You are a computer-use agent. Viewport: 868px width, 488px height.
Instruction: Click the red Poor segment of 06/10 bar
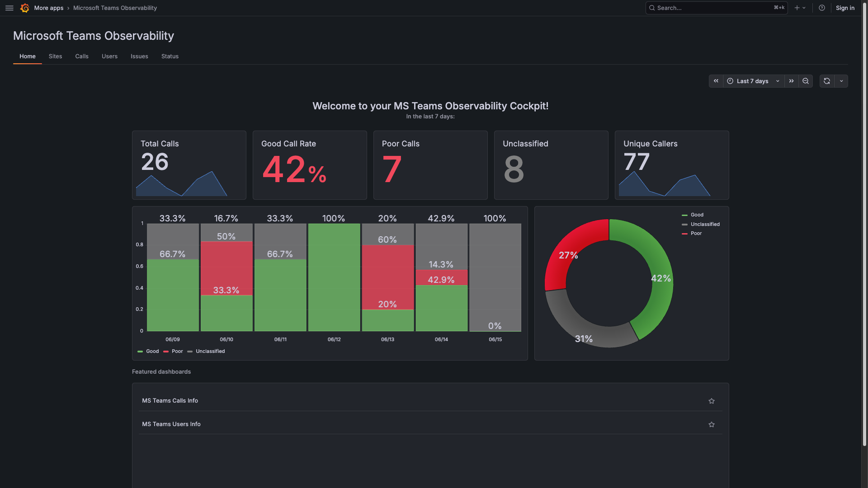226,268
